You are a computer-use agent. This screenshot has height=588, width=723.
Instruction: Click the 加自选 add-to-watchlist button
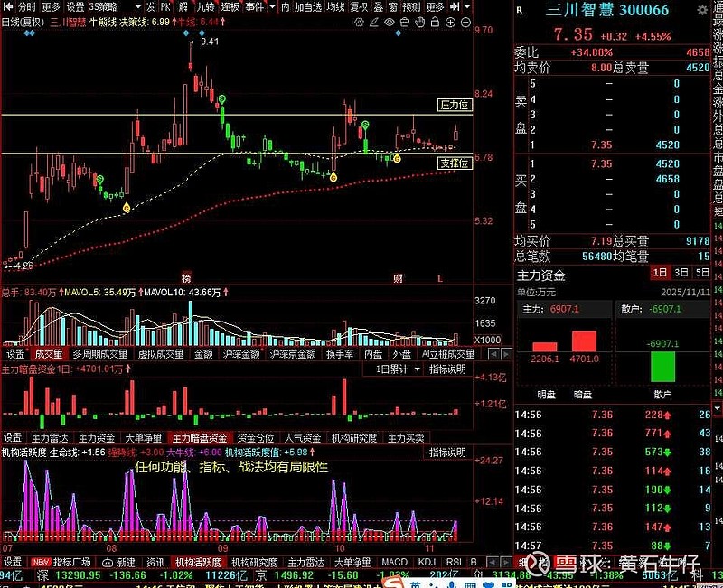(x=308, y=7)
